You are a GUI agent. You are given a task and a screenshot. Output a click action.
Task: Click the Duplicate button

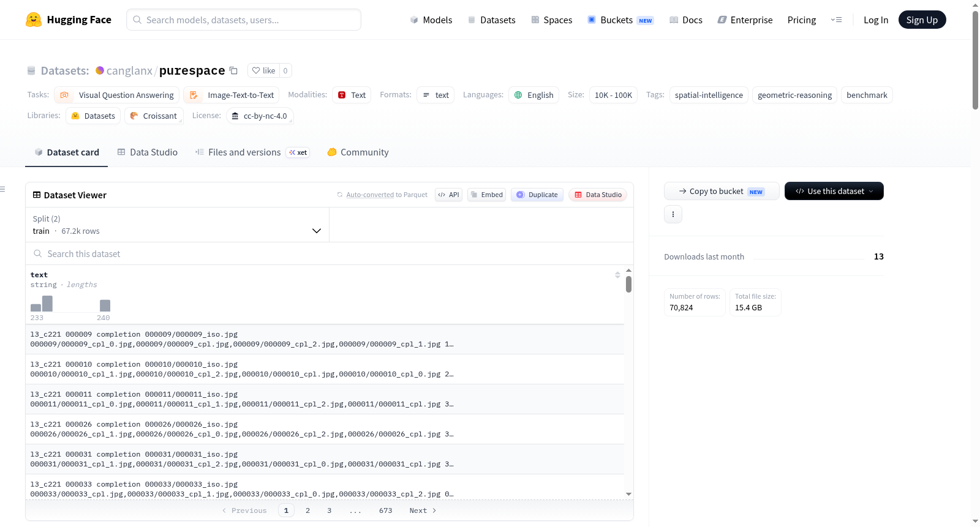pos(537,195)
